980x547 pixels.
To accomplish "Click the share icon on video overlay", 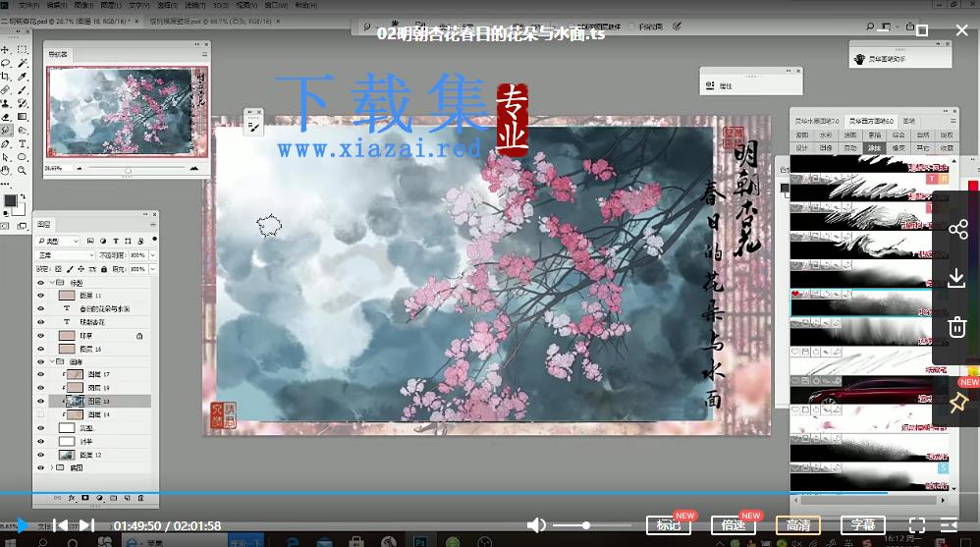I will point(957,229).
